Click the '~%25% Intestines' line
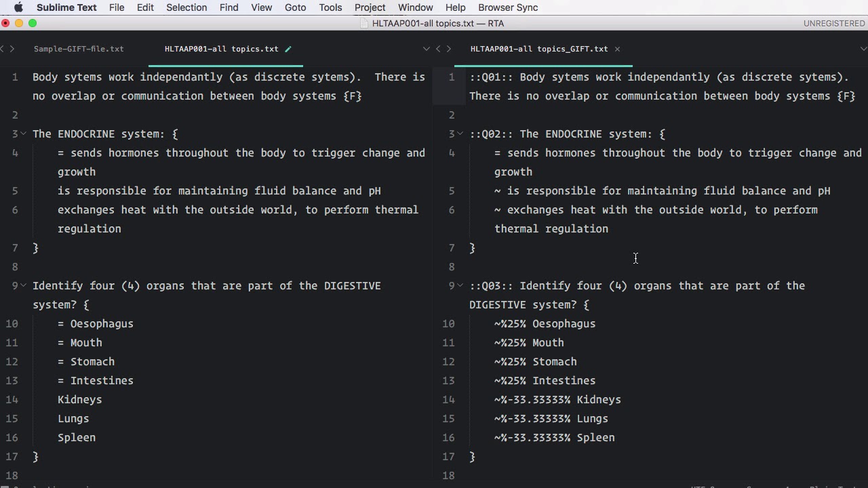The height and width of the screenshot is (488, 868). click(x=545, y=380)
